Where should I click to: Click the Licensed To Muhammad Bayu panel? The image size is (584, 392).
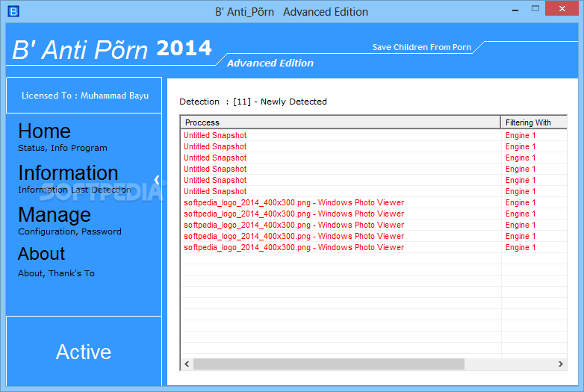(84, 96)
